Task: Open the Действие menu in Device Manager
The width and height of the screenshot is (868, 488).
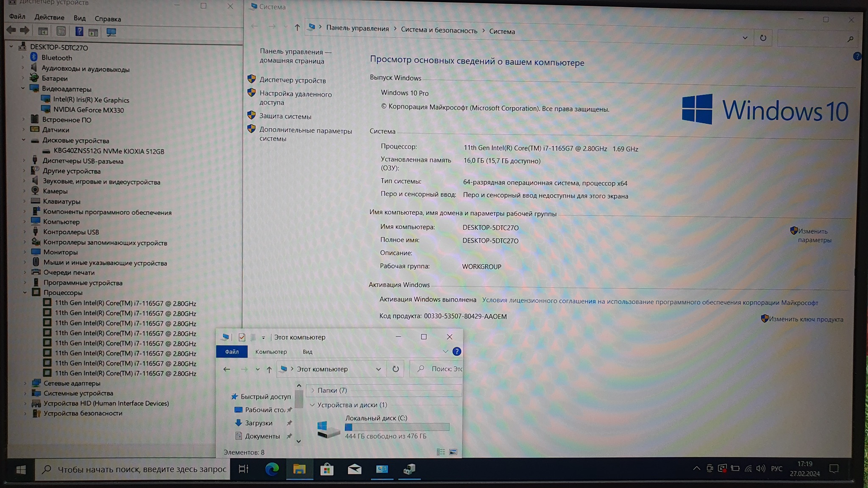Action: point(49,17)
